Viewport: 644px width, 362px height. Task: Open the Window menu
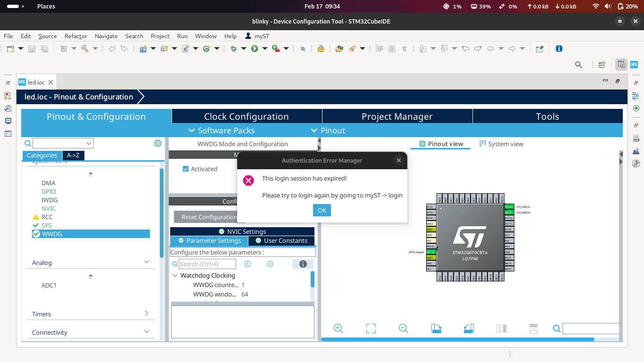pyautogui.click(x=206, y=36)
